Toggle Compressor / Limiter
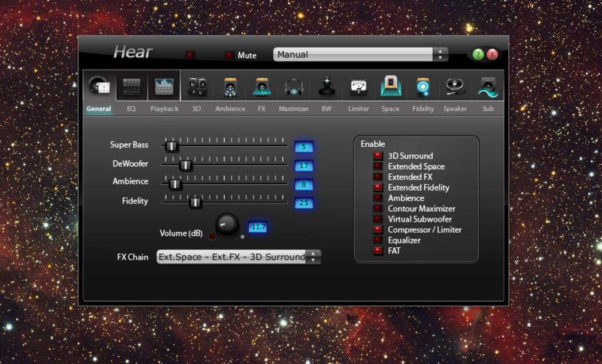The height and width of the screenshot is (364, 602). [378, 230]
